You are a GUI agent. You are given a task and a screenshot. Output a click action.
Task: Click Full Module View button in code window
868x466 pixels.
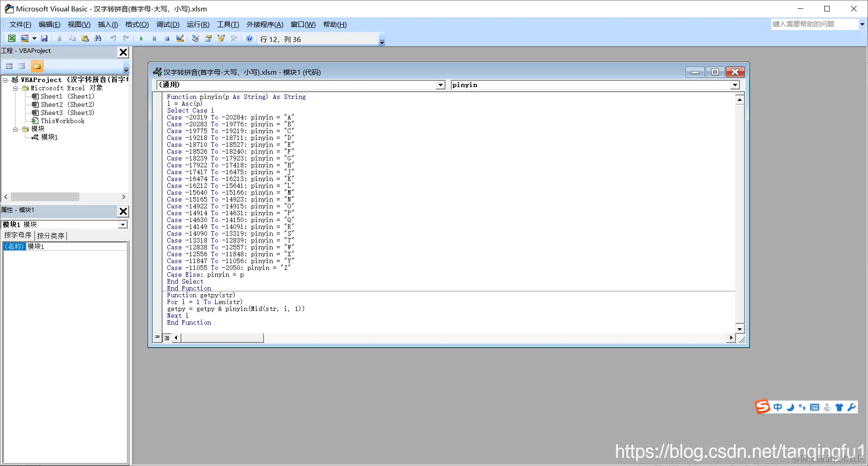click(167, 338)
